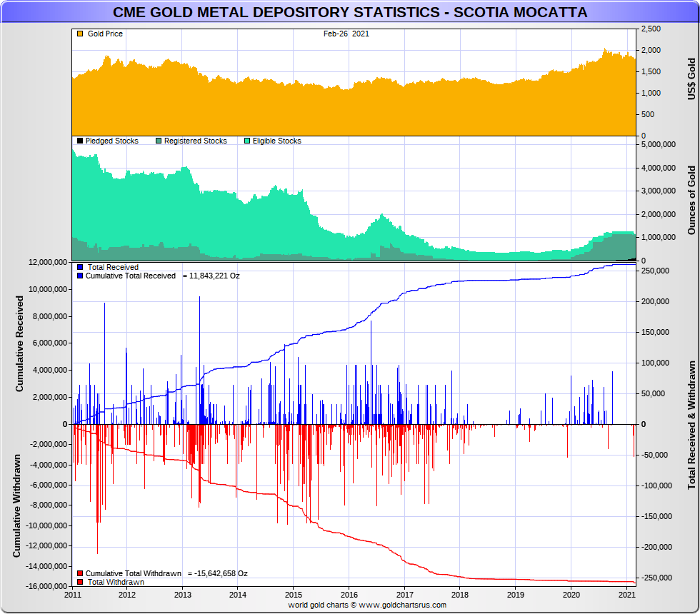This screenshot has height=614, width=700.
Task: Click the Eligible Stocks legend label
Action: pos(277,141)
